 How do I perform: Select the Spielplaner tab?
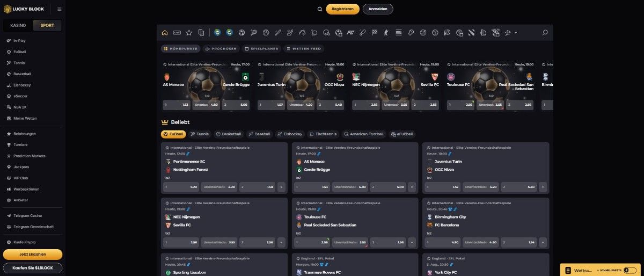(262, 48)
